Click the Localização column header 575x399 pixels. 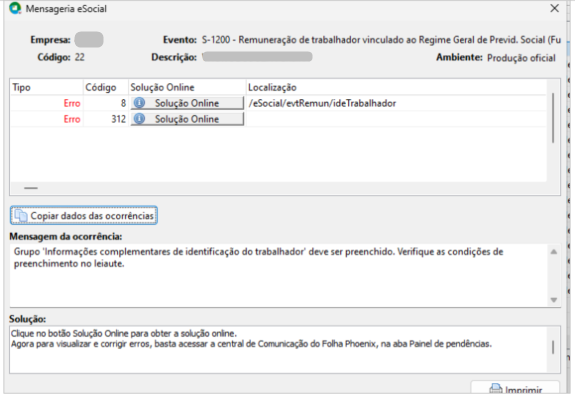pos(396,87)
